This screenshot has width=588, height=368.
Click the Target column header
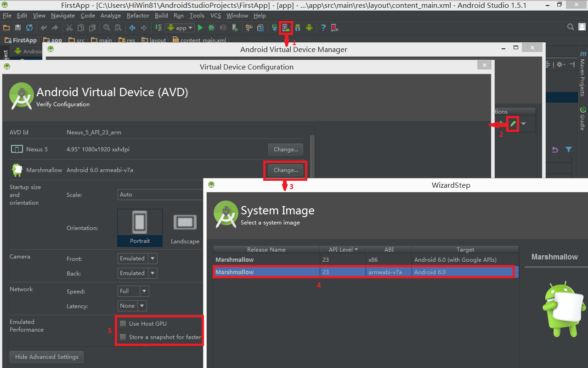[465, 249]
